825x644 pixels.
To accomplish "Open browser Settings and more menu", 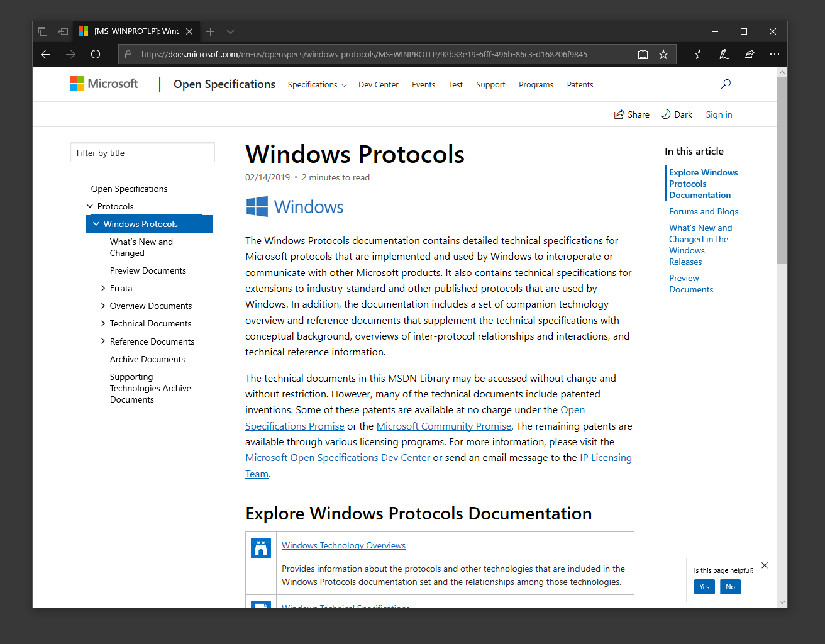I will [774, 55].
